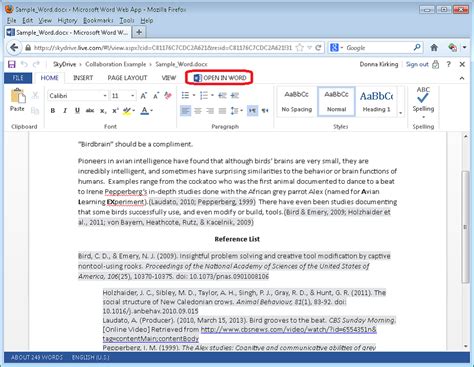Collapse the ribbon with the chevron
474x367 pixels.
click(x=462, y=78)
